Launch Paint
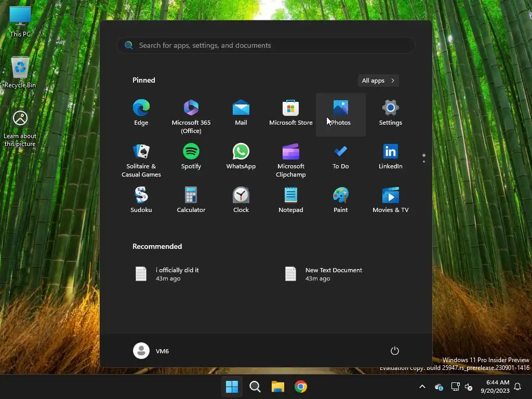 coord(341,201)
